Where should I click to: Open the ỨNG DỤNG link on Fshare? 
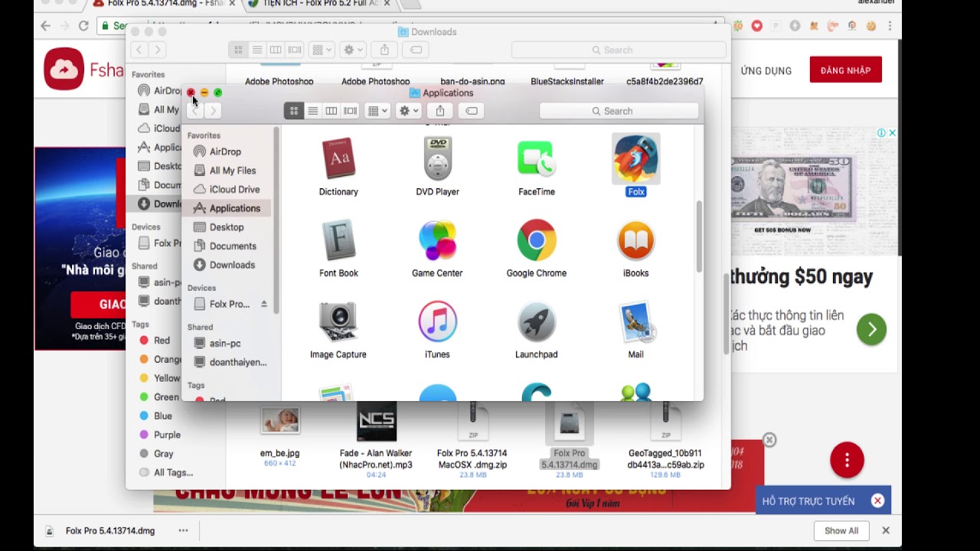pos(766,70)
